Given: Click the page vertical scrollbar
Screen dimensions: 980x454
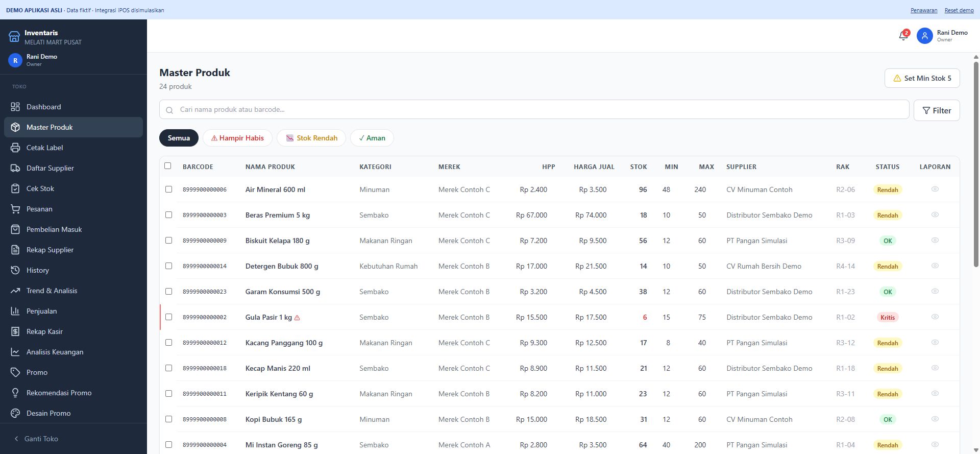Looking at the screenshot, I should coord(976,163).
